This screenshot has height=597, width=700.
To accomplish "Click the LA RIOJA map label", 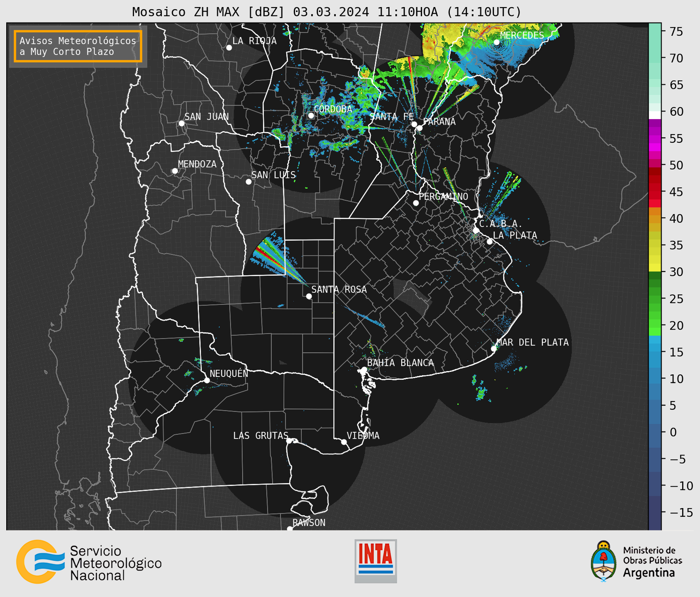I will pos(254,41).
